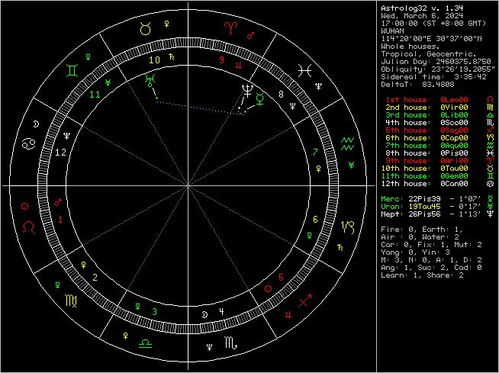Click the Aquarius glyph beside the 7th house listing

tap(490, 146)
